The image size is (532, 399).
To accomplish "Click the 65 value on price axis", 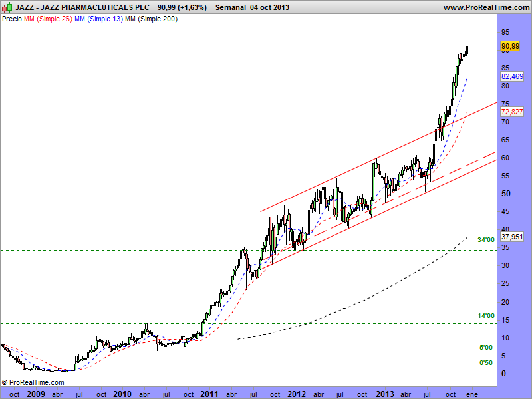I will (505, 140).
